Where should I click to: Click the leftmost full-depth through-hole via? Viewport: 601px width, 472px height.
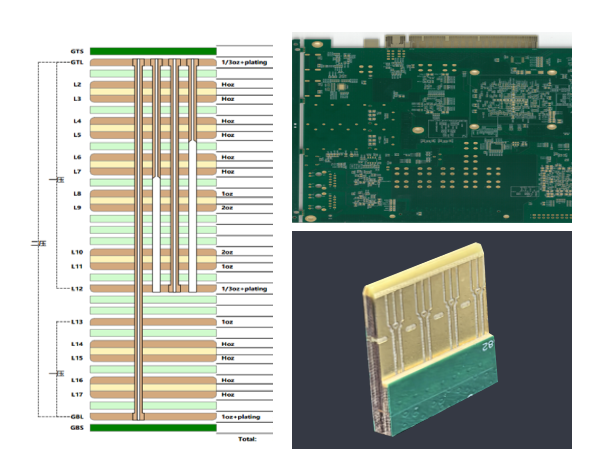tap(139, 240)
